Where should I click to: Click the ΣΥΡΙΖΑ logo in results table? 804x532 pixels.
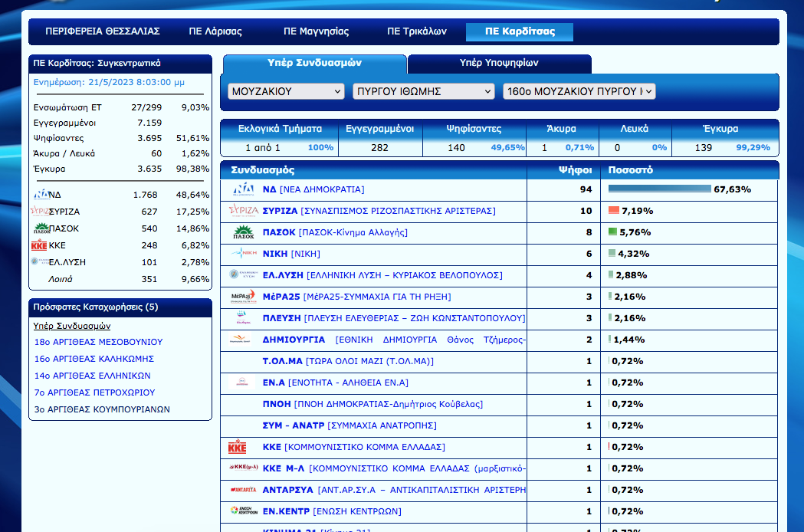coord(244,211)
